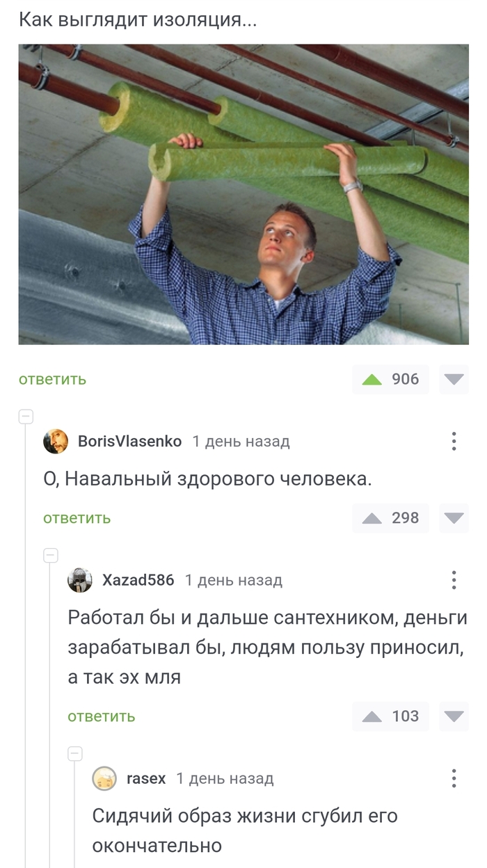Downvote BorisVlasenko's comment
The image size is (487, 868).
pos(454,518)
